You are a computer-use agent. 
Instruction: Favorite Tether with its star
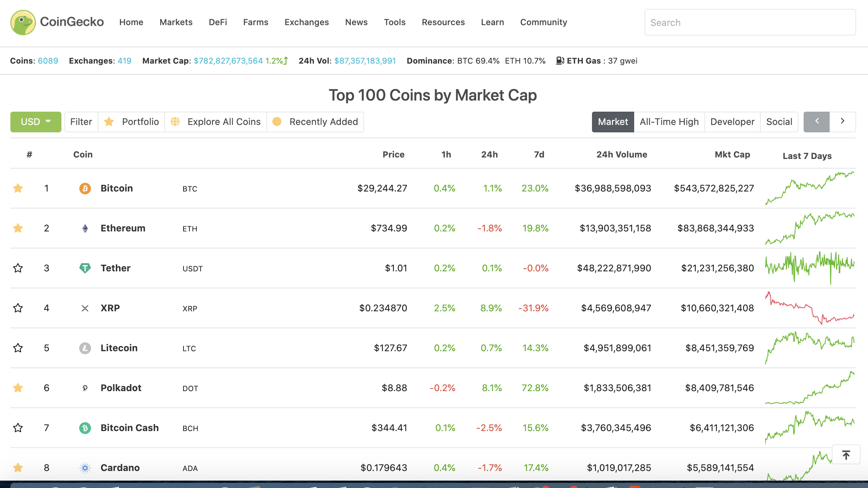point(18,268)
